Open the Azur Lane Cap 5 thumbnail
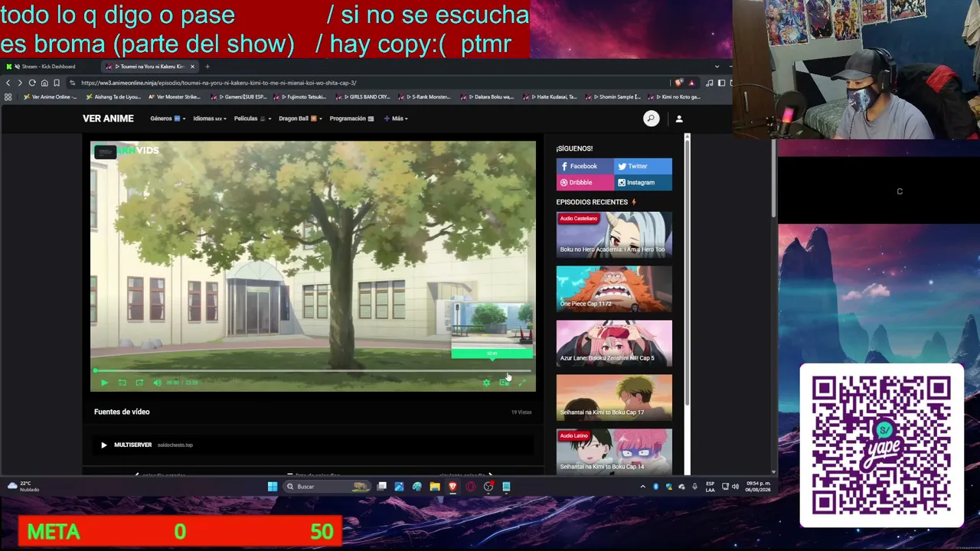Viewport: 980px width, 551px height. pos(614,343)
